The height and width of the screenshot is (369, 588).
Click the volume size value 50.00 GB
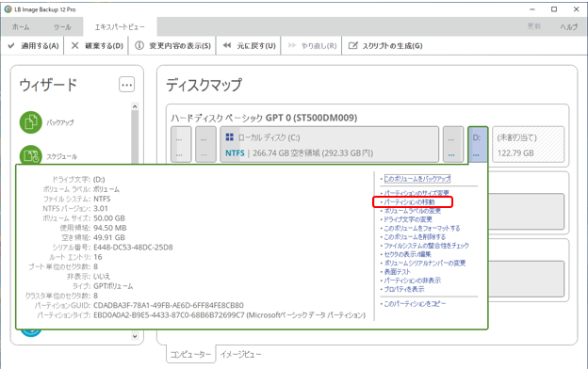pos(109,218)
